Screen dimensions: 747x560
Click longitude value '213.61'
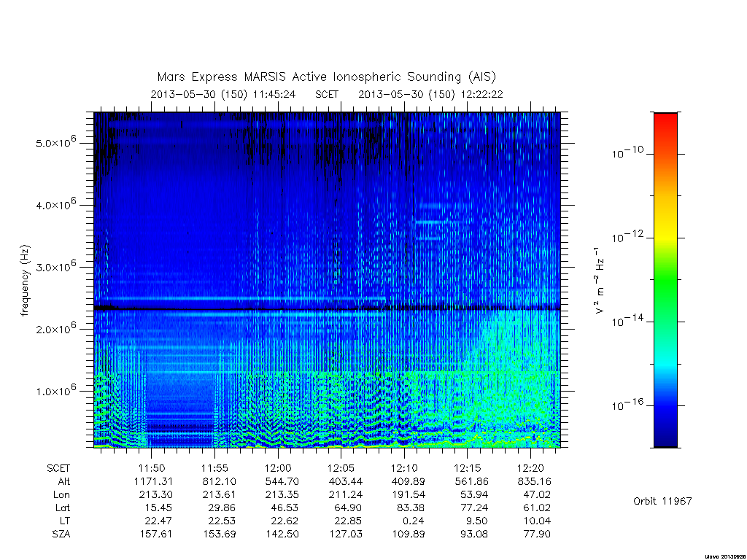pyautogui.click(x=219, y=495)
